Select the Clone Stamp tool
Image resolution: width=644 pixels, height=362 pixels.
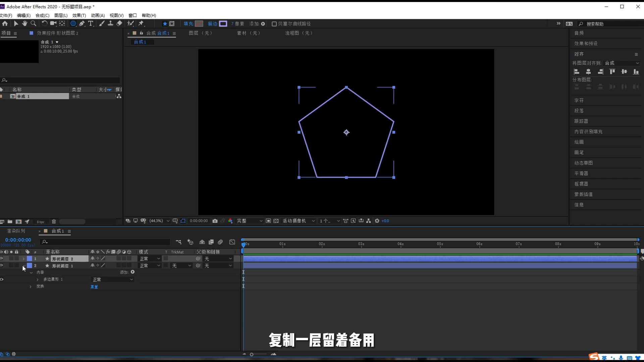point(110,23)
